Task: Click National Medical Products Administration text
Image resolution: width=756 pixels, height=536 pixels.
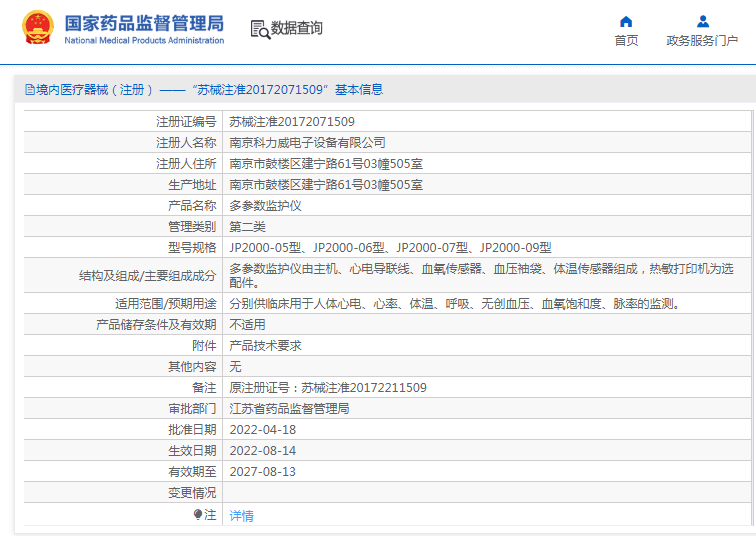Action: (144, 40)
